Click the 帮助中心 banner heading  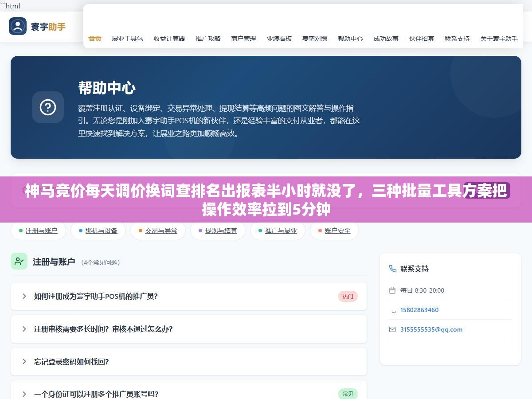coord(107,88)
